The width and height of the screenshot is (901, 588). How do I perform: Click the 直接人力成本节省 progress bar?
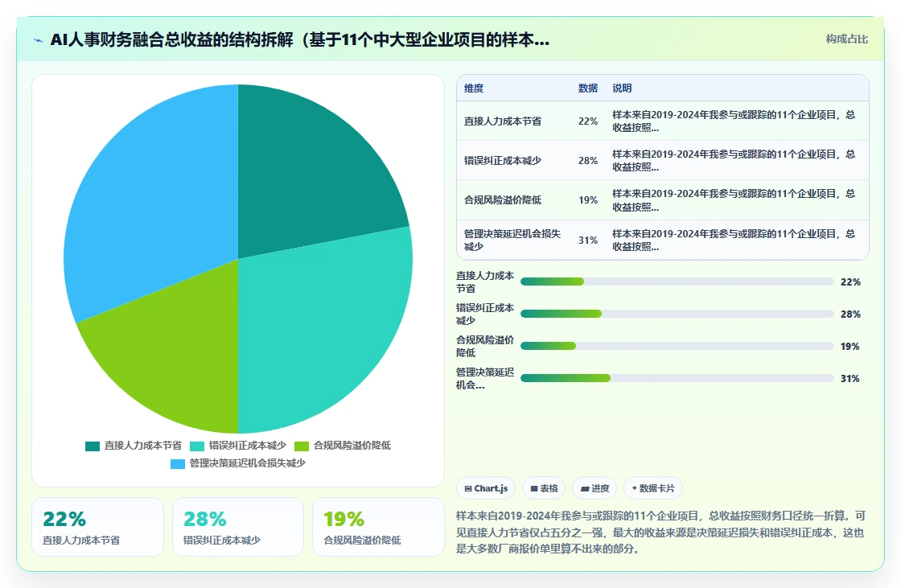[x=677, y=282]
